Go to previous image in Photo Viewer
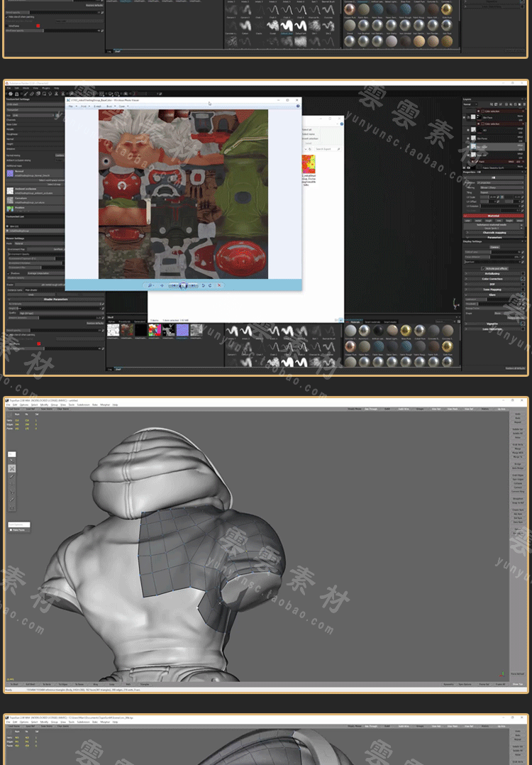Viewport: 532px width, 765px height. (x=174, y=285)
